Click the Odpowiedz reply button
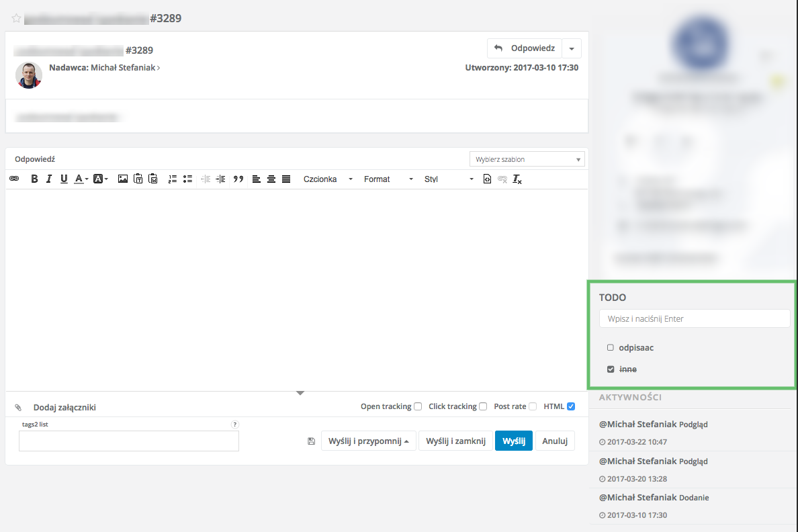The image size is (798, 532). coord(525,48)
